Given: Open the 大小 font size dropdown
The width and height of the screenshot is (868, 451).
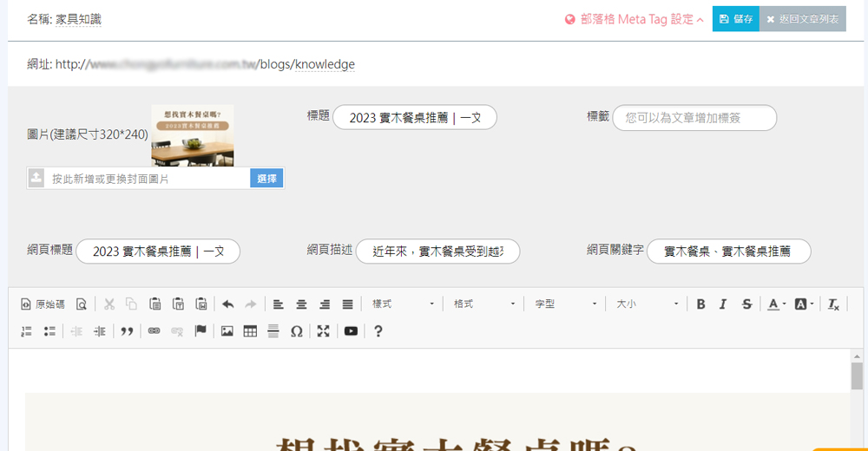Looking at the screenshot, I should point(648,304).
